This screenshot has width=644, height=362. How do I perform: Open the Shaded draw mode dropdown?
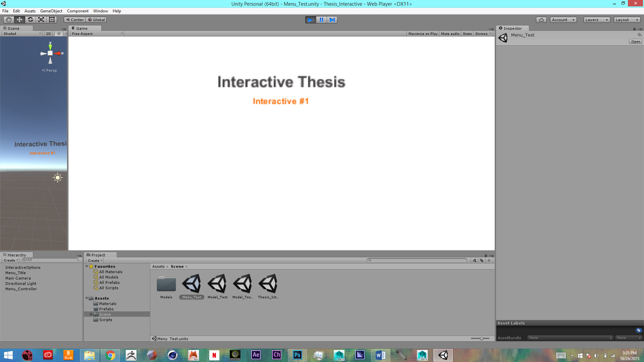pyautogui.click(x=22, y=34)
